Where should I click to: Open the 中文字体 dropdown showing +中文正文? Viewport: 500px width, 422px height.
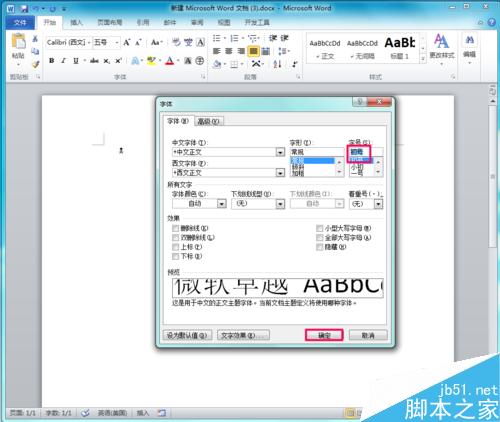[280, 152]
